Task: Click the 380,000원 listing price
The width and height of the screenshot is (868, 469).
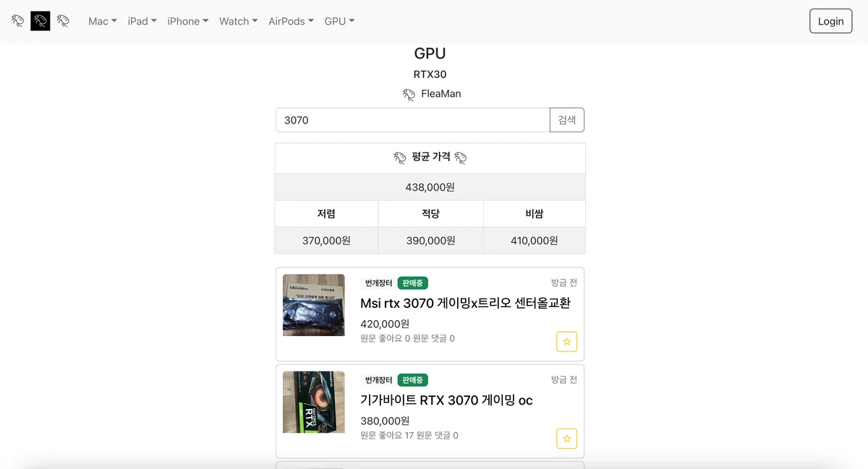Action: (385, 421)
